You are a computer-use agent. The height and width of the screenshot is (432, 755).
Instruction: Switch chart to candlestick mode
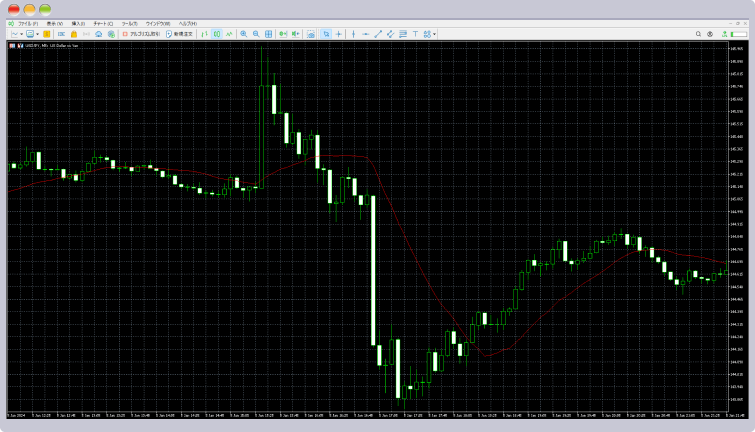(216, 34)
